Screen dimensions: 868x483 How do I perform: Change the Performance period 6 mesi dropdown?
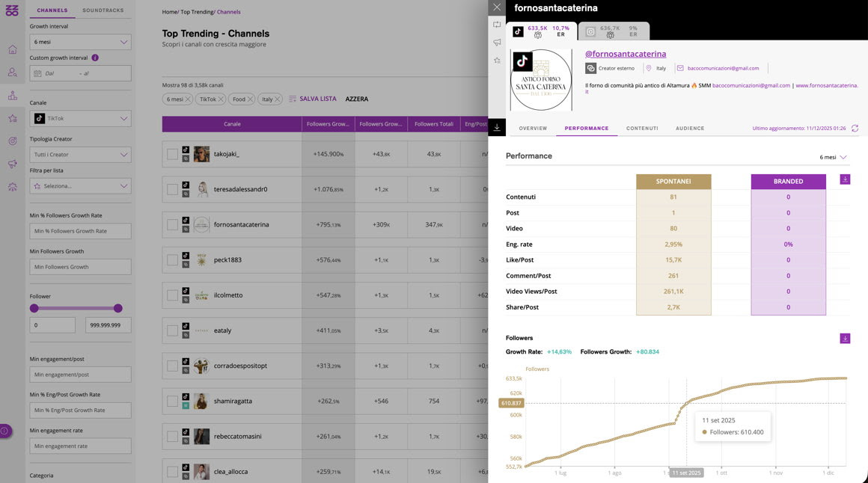pyautogui.click(x=834, y=158)
